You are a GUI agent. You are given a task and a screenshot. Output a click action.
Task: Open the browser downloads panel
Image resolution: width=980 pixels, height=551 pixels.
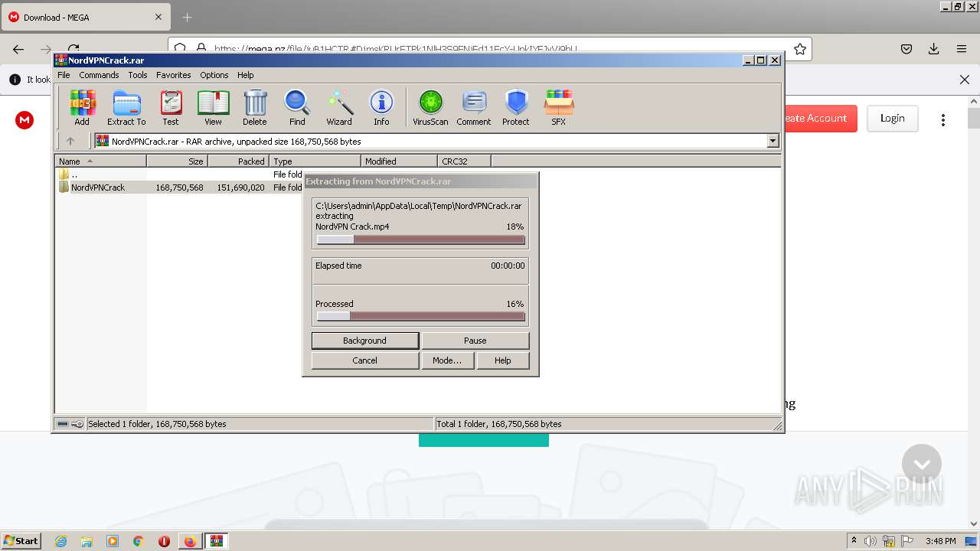pyautogui.click(x=933, y=49)
